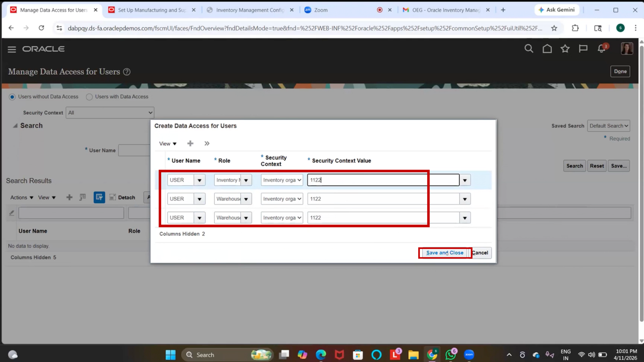
Task: Open the Actions menu in Search Results
Action: point(22,197)
